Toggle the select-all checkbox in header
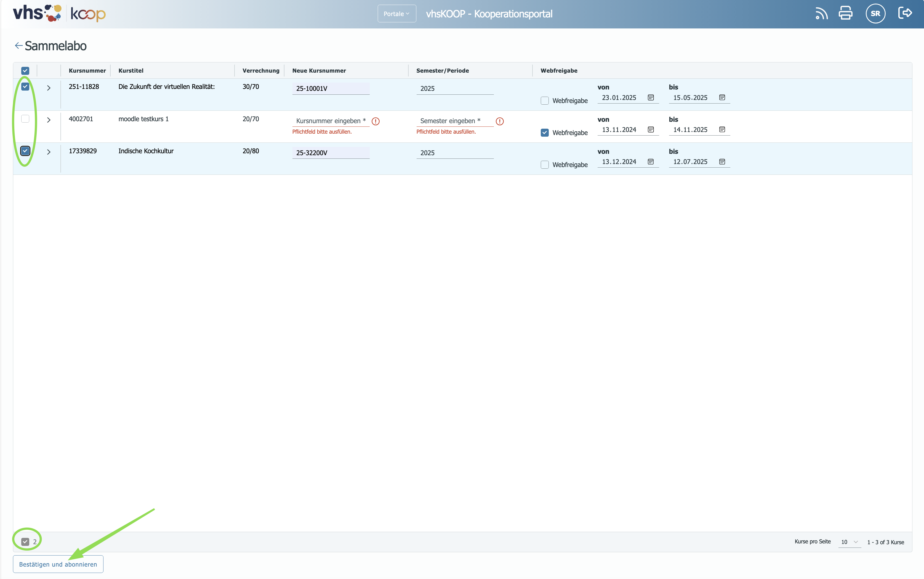This screenshot has width=924, height=579. click(25, 71)
